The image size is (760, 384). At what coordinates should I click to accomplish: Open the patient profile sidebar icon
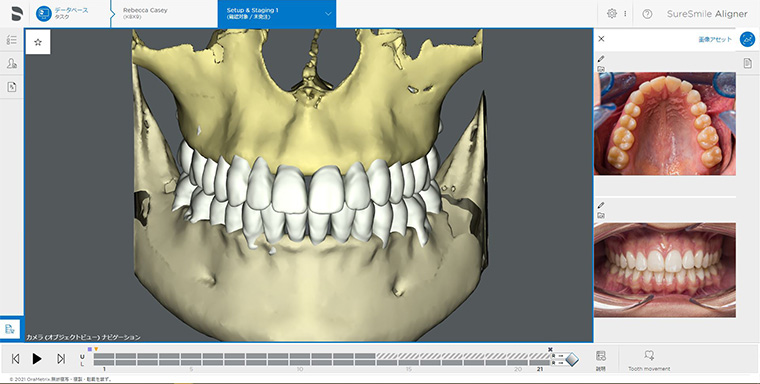pos(12,64)
